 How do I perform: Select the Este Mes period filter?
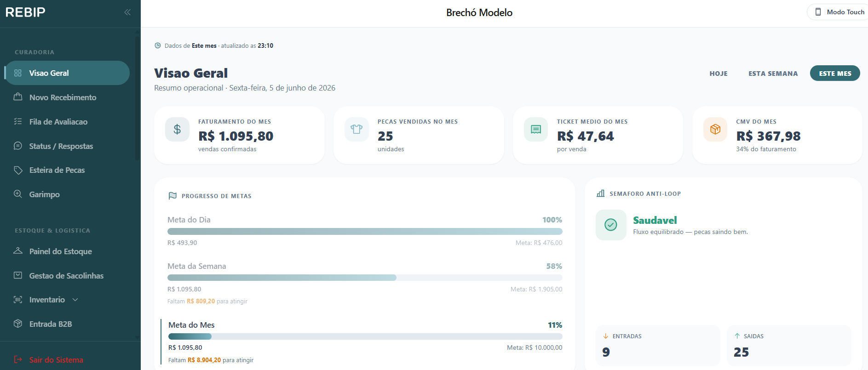tap(835, 74)
